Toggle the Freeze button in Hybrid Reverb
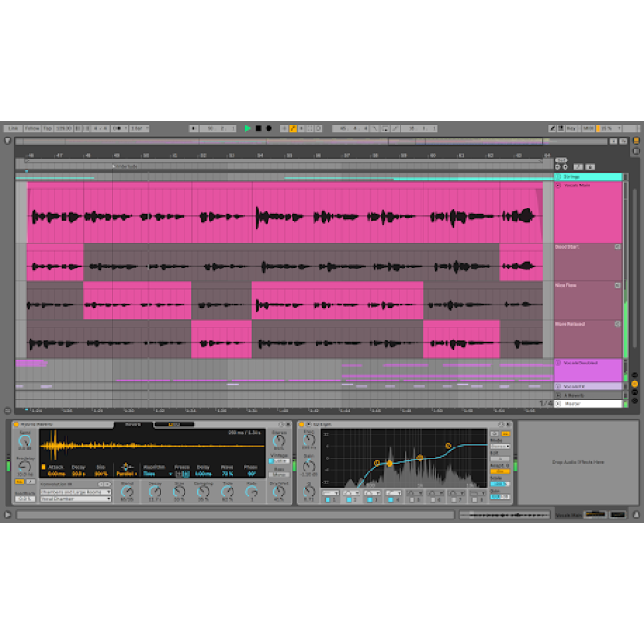 179,474
